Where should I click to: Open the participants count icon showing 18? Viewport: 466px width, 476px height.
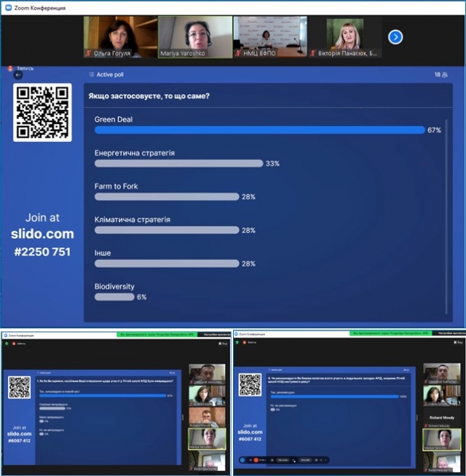pos(445,75)
